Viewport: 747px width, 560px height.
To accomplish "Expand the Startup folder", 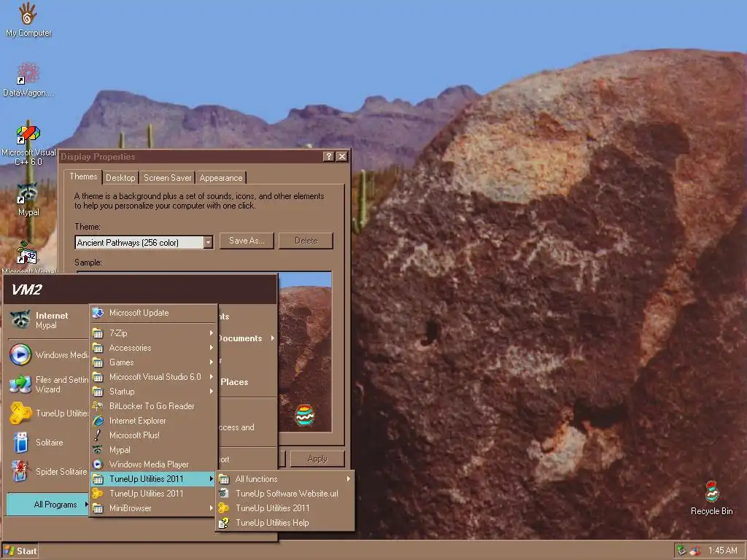I will pyautogui.click(x=153, y=392).
